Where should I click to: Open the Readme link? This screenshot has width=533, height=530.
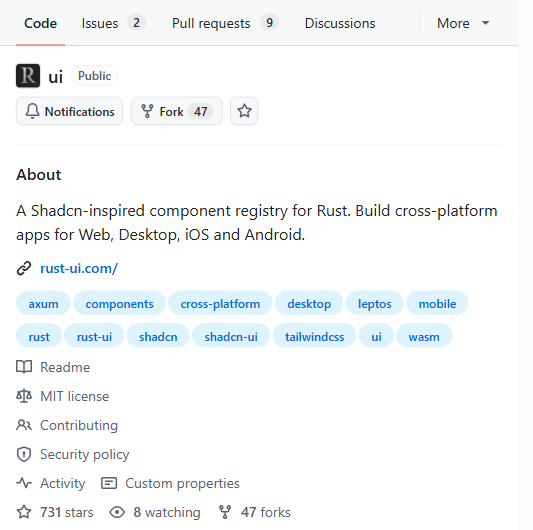pyautogui.click(x=65, y=367)
